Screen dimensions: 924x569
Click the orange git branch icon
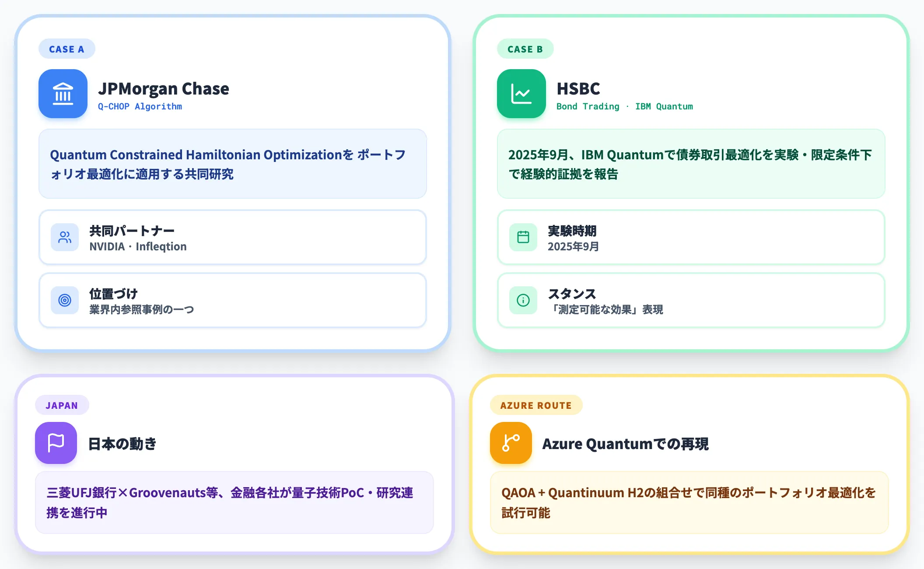[x=511, y=443]
